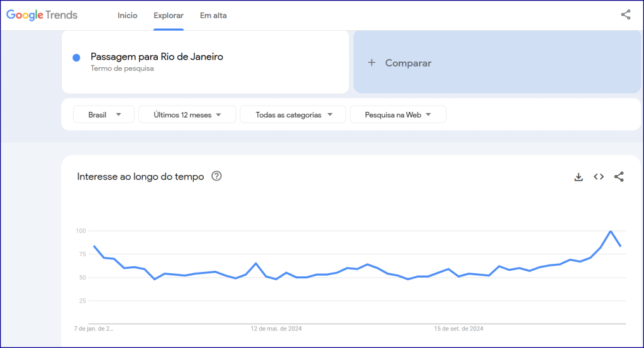Viewport: 644px width, 348px height.
Task: Expand the Brasil region dropdown
Action: 104,114
